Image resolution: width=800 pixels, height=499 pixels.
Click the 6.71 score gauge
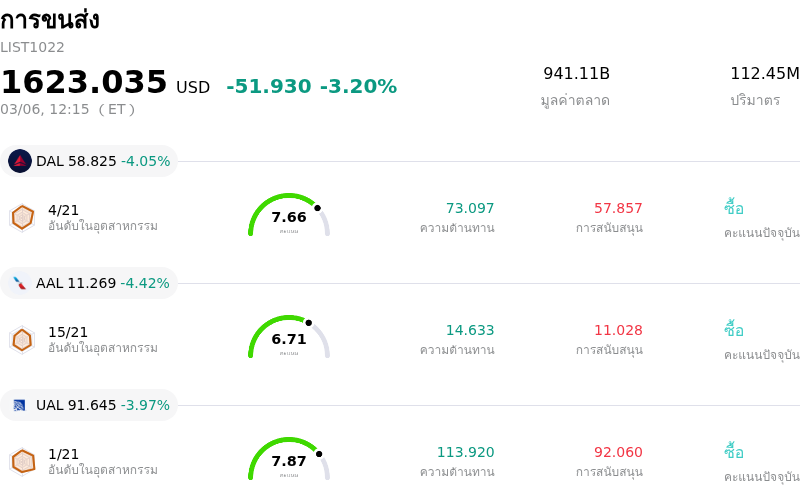pyautogui.click(x=289, y=338)
